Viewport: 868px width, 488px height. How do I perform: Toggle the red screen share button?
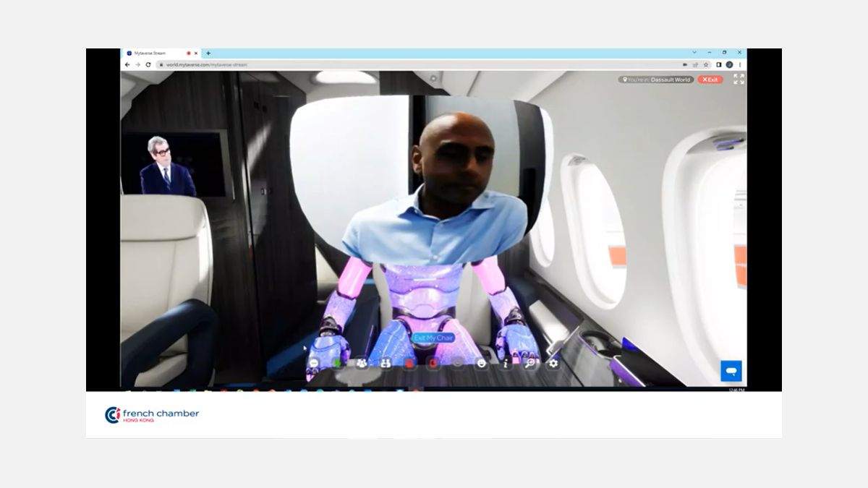(433, 364)
